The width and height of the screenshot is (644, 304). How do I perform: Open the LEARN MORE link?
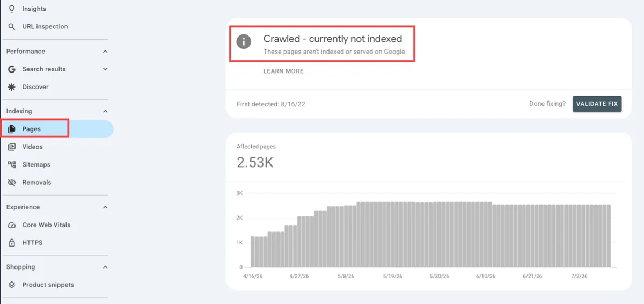click(x=283, y=71)
